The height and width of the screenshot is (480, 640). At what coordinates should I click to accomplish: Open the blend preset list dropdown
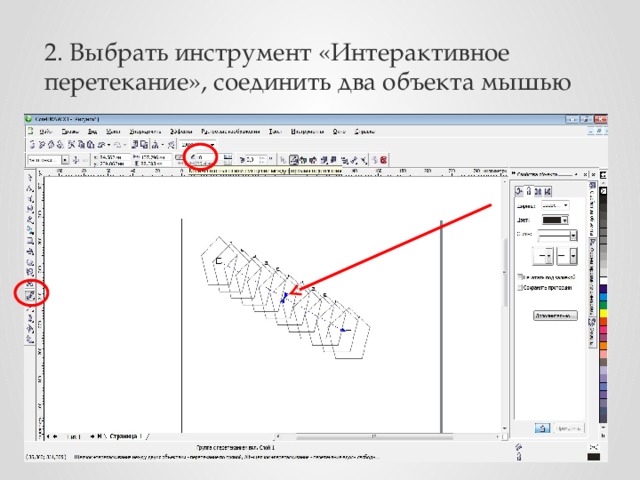tap(65, 160)
